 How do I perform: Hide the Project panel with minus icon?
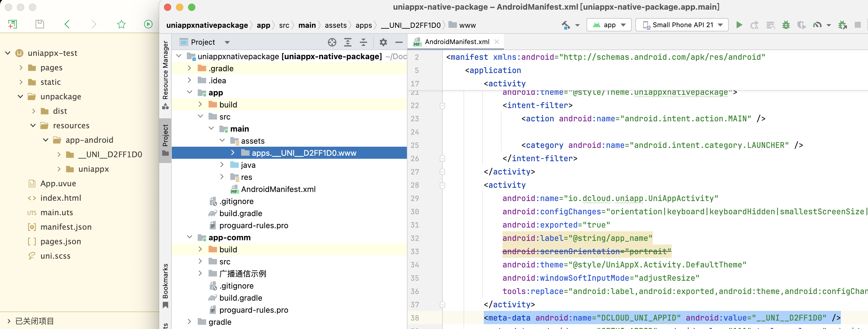pos(399,42)
